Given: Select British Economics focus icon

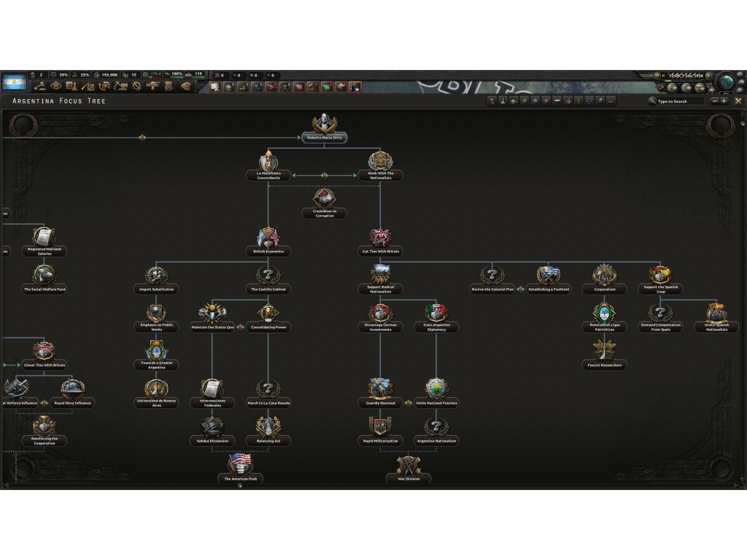Looking at the screenshot, I should click(268, 237).
